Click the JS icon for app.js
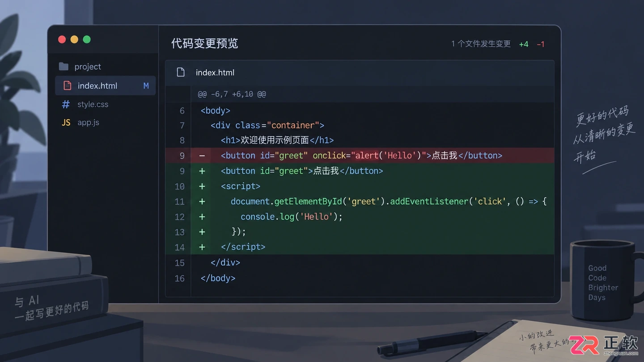The height and width of the screenshot is (362, 644). coord(66,122)
